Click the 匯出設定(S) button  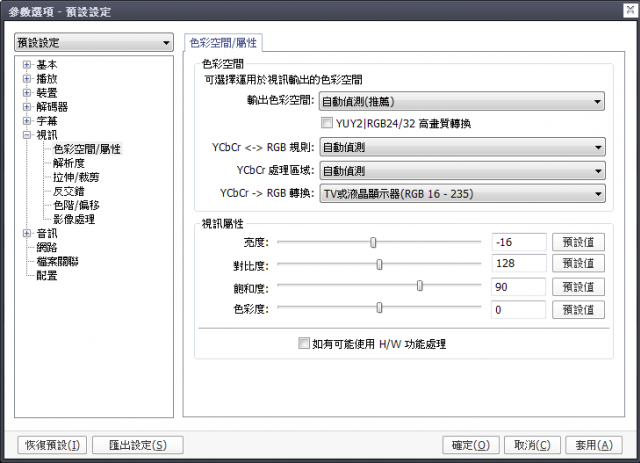[x=138, y=445]
